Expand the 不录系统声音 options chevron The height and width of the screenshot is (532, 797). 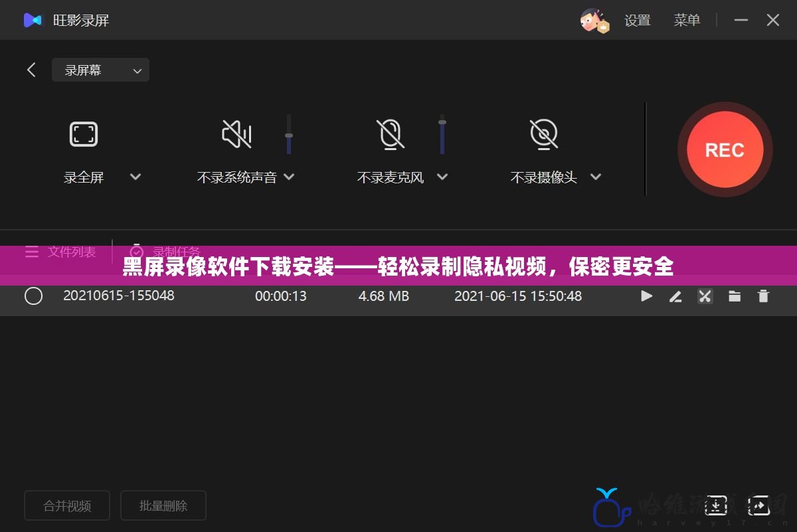[289, 177]
